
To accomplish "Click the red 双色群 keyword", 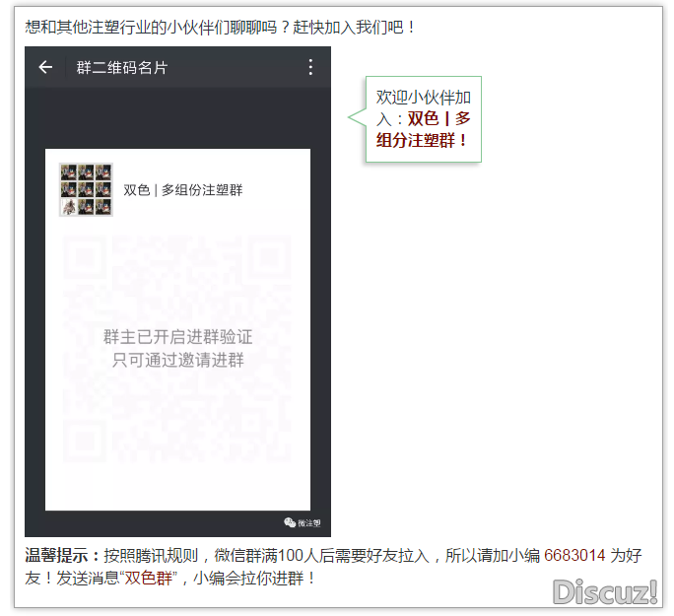I will coord(149,578).
